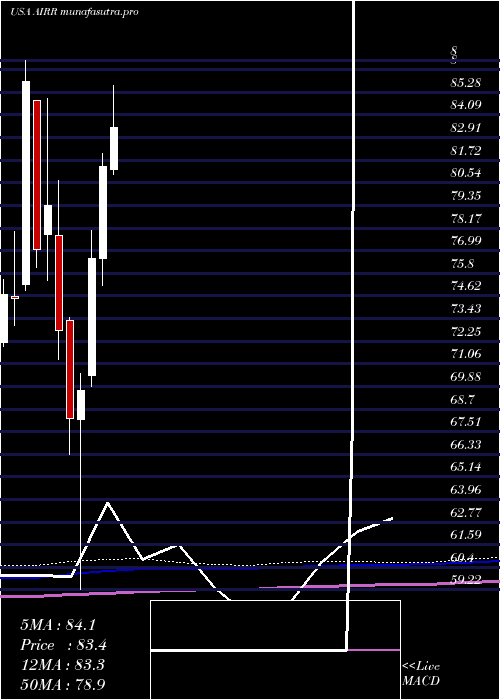Image resolution: width=500 pixels, height=700 pixels.
Task: Select the rightmost white candlestick near 82.91
Action: pyautogui.click(x=114, y=148)
